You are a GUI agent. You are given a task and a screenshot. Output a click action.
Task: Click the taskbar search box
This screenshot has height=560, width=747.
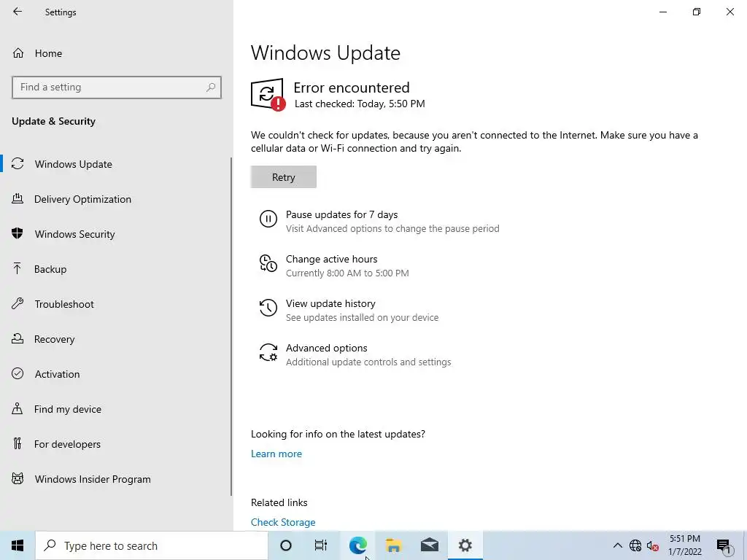[152, 545]
